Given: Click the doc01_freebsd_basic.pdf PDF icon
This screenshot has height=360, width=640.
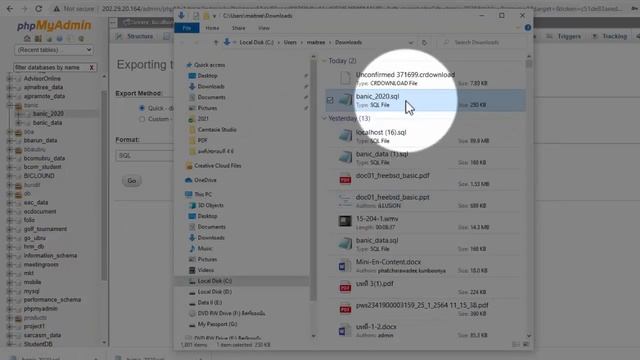Looking at the screenshot, I should (345, 179).
